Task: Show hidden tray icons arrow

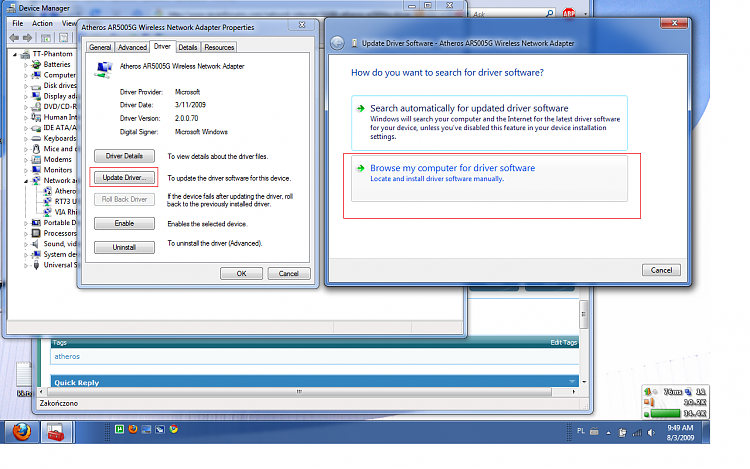Action: click(x=608, y=433)
